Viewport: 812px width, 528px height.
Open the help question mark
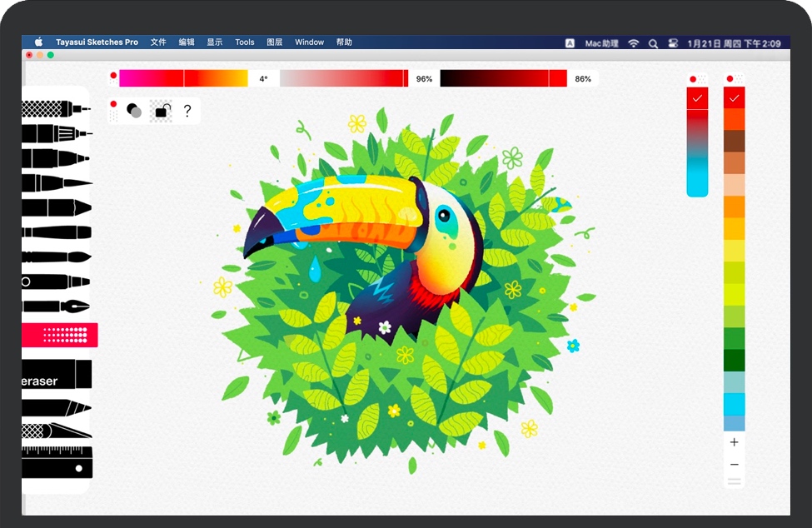coord(187,111)
